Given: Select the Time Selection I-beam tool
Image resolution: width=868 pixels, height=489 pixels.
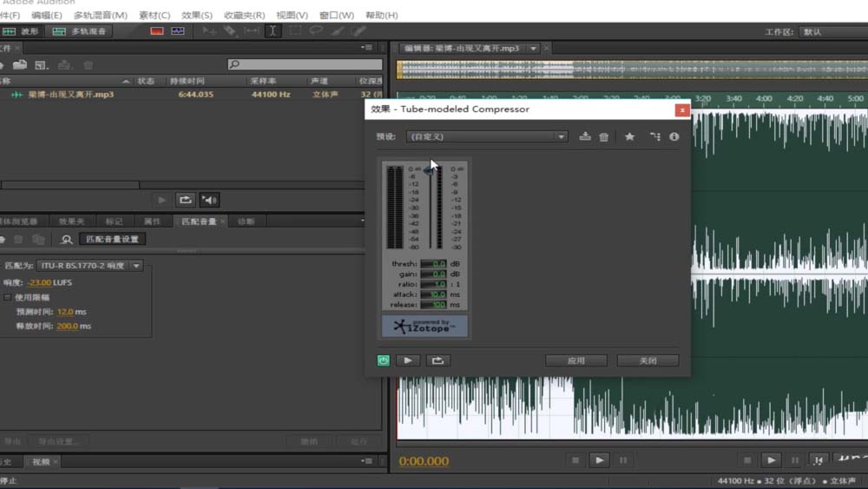Looking at the screenshot, I should tap(273, 31).
